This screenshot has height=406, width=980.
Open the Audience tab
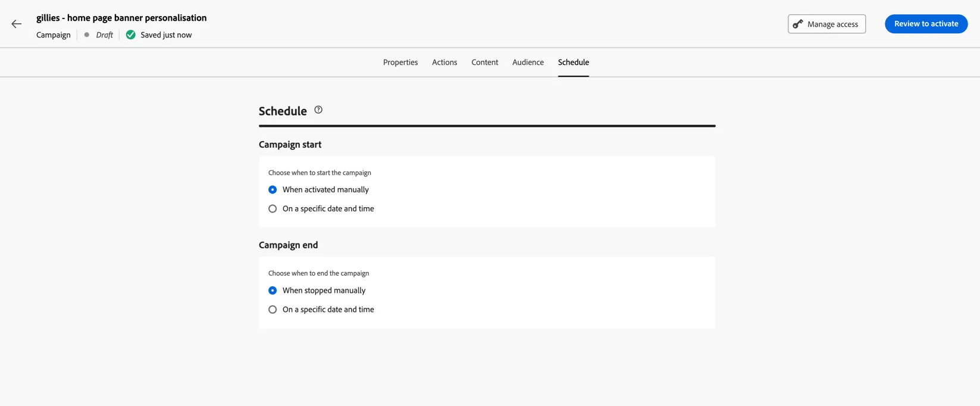[528, 62]
